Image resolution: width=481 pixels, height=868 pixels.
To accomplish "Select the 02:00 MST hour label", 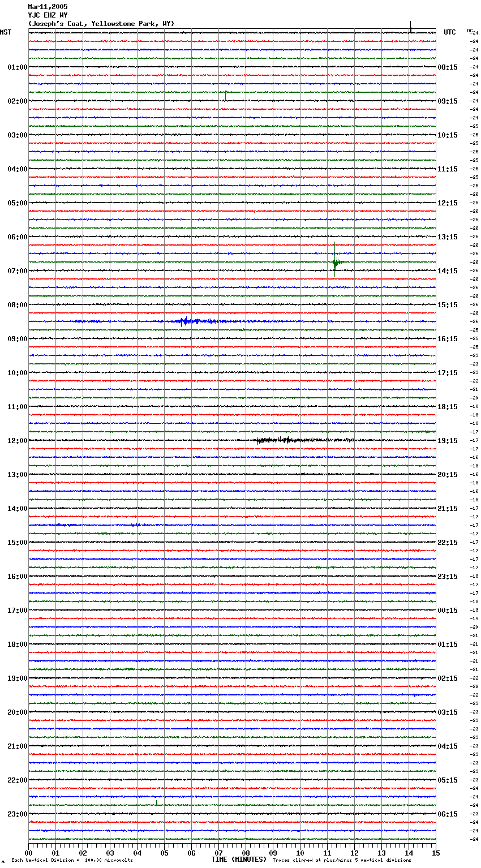I will pyautogui.click(x=18, y=101).
